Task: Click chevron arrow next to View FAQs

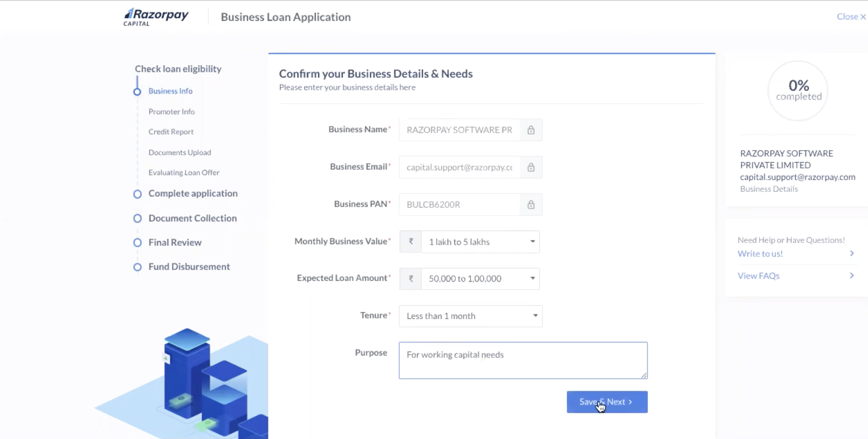Action: [852, 275]
